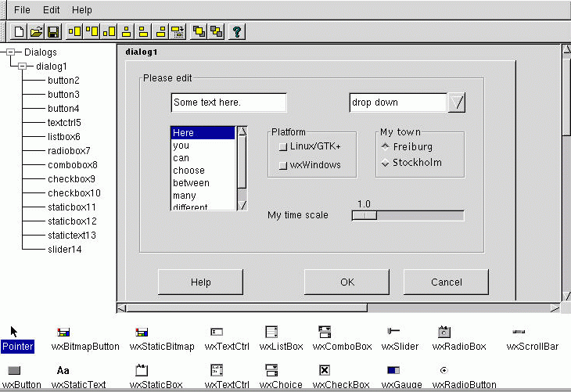Select the wxListBox palette tool
The image size is (571, 392).
(x=281, y=340)
